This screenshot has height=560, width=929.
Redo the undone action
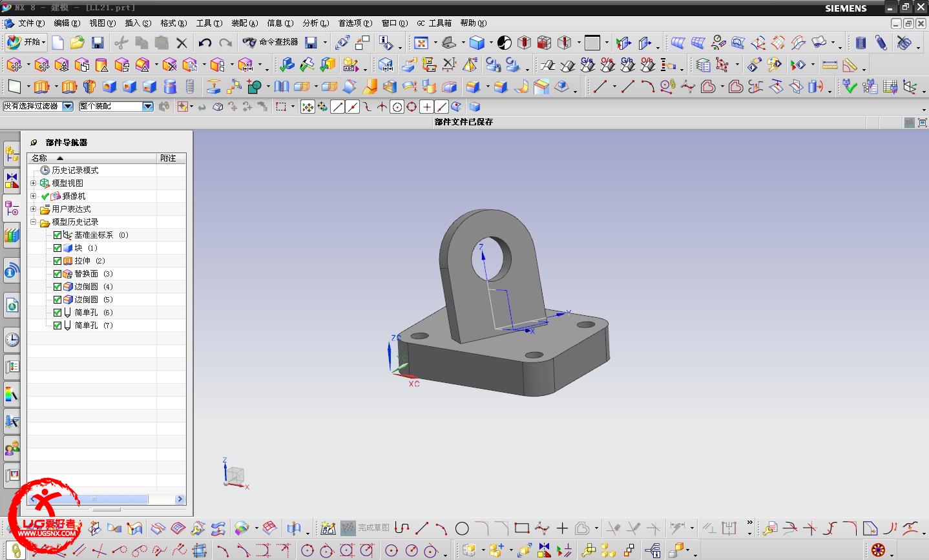tap(225, 43)
